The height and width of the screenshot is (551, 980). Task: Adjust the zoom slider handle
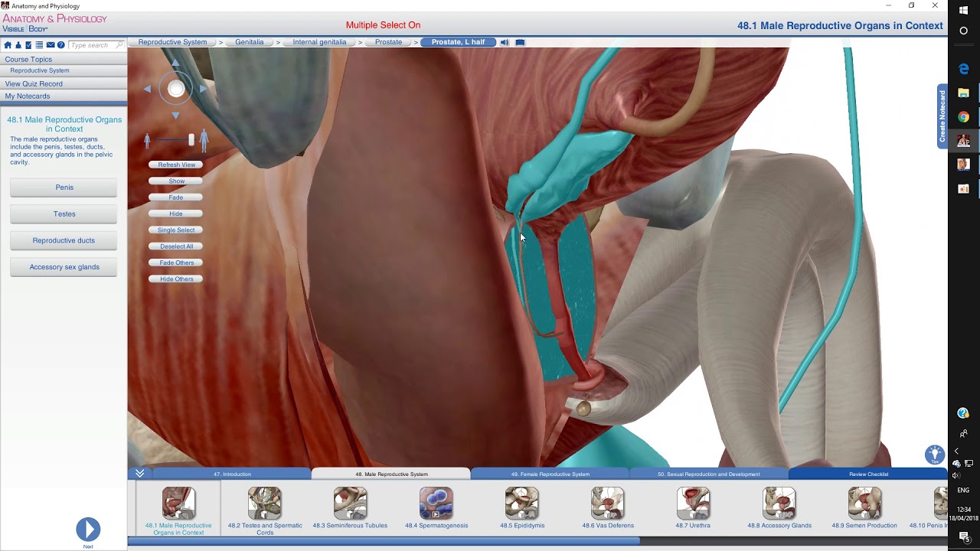tap(191, 140)
